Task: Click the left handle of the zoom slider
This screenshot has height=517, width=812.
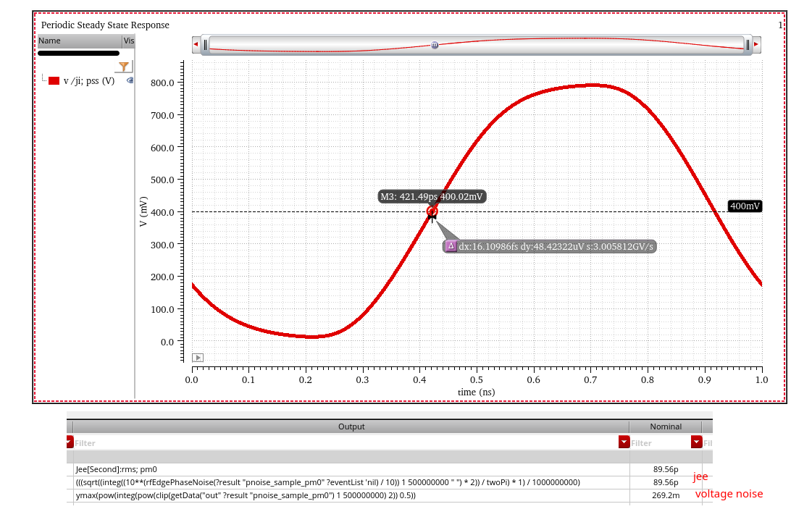Action: tap(206, 45)
